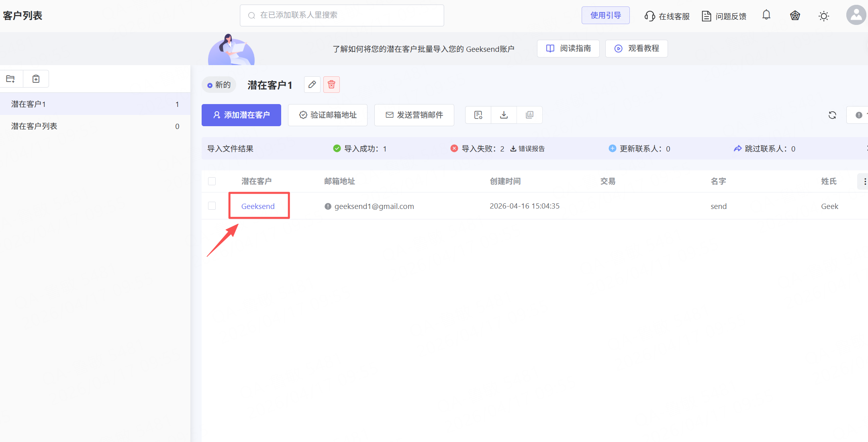Click the contact search input field
The width and height of the screenshot is (868, 442).
pyautogui.click(x=342, y=15)
